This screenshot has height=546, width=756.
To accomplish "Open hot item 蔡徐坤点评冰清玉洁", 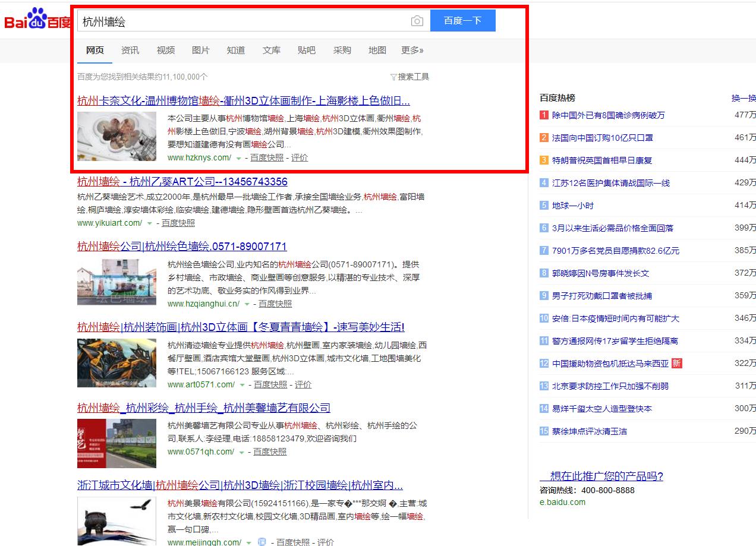I will [x=590, y=431].
